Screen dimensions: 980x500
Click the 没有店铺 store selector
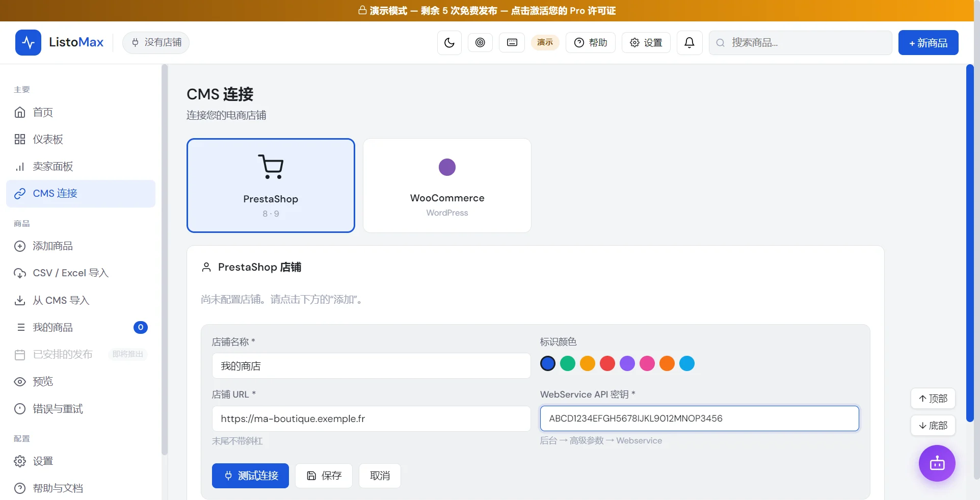click(156, 42)
